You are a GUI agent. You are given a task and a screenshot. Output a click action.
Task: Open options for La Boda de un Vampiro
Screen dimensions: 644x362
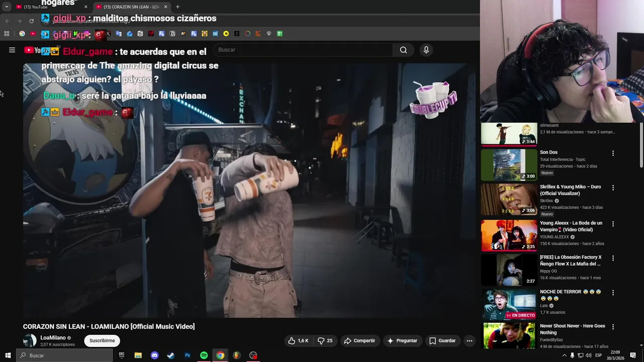613,224
